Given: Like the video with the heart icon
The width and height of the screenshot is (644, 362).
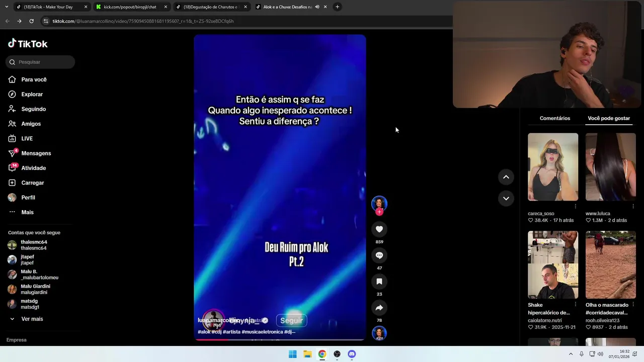Looking at the screenshot, I should (379, 229).
